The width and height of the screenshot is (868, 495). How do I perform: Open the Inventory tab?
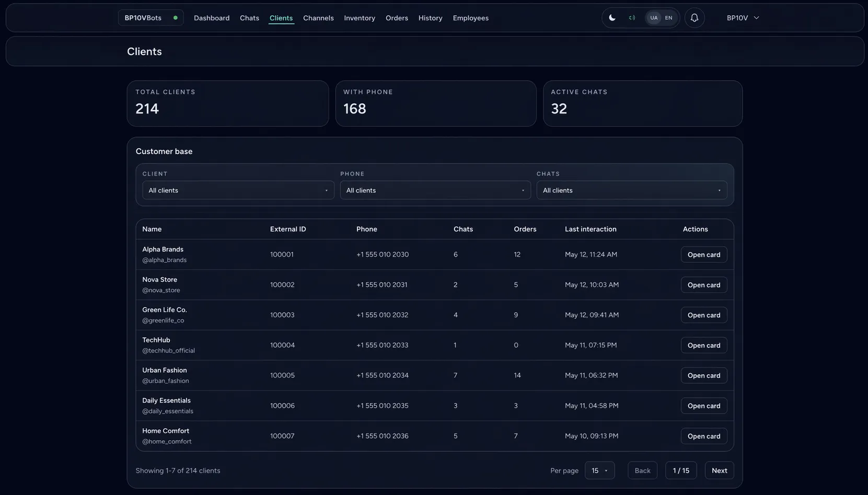click(360, 18)
